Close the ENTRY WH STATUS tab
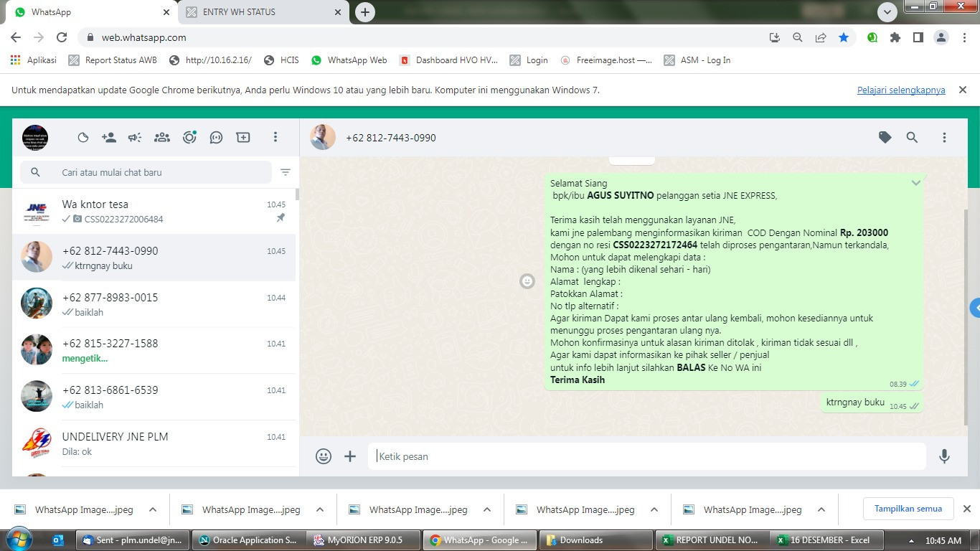Image resolution: width=980 pixels, height=551 pixels. [338, 12]
